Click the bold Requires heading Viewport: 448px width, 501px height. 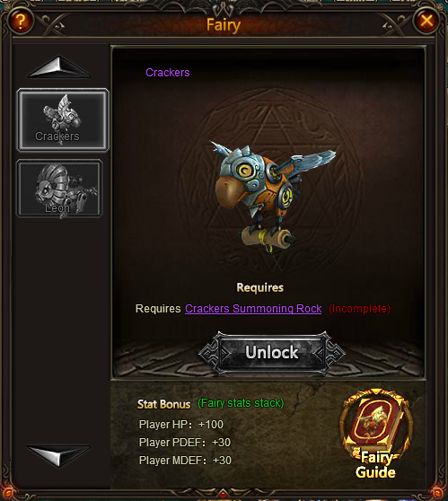[x=259, y=287]
